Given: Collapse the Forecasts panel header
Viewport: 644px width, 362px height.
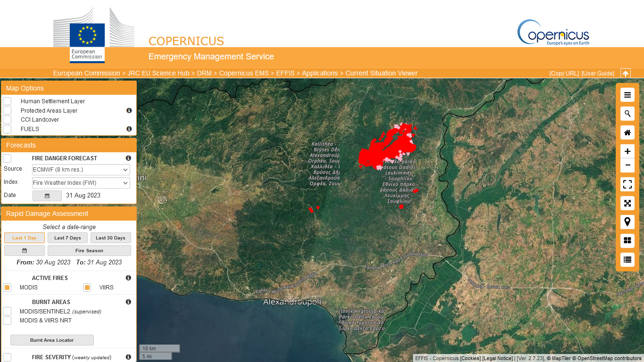Looking at the screenshot, I should coord(69,145).
